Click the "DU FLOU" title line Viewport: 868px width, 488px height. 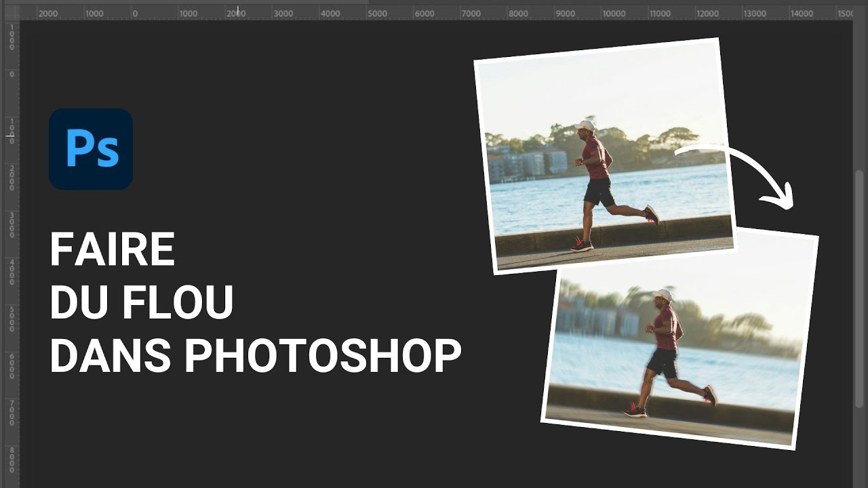142,303
